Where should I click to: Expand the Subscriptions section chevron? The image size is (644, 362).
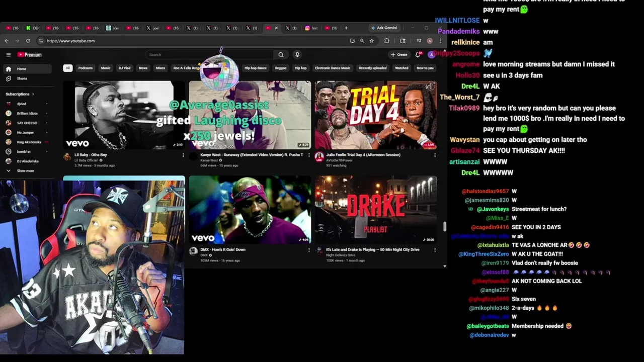click(x=33, y=94)
